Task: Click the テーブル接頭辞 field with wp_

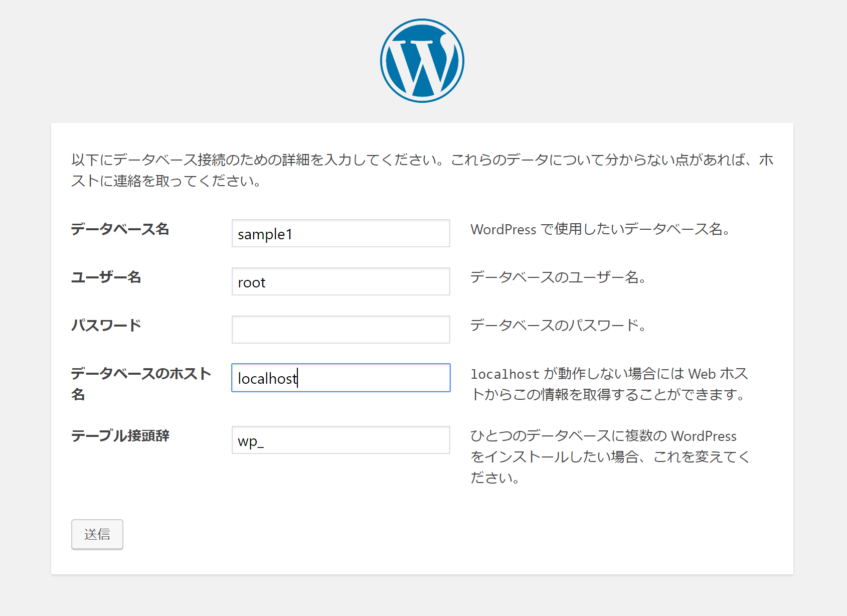Action: click(340, 440)
